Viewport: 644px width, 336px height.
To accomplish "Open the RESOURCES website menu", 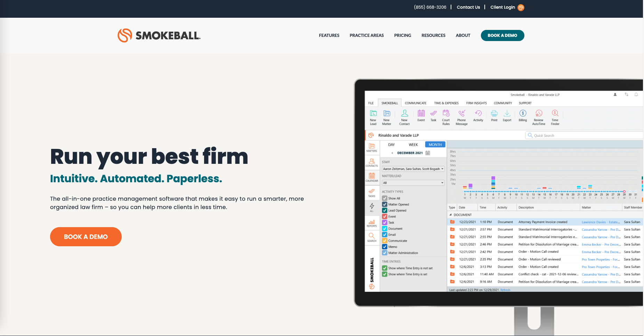I will 433,35.
